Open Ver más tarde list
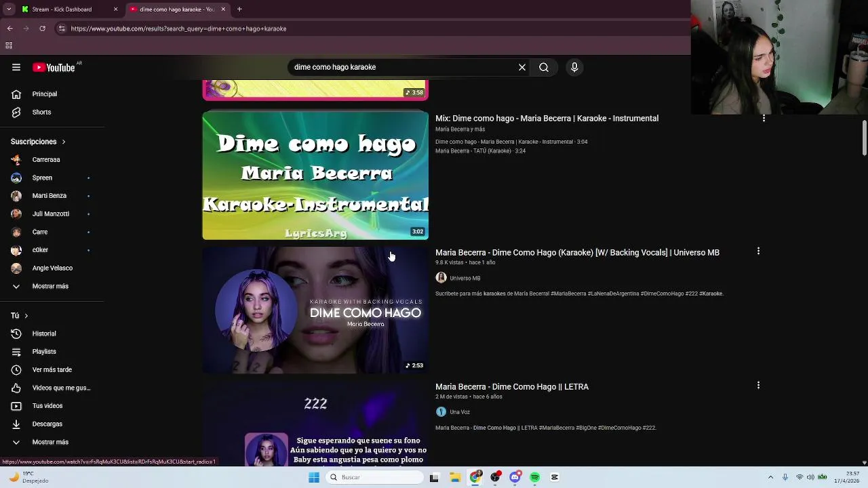 click(52, 369)
